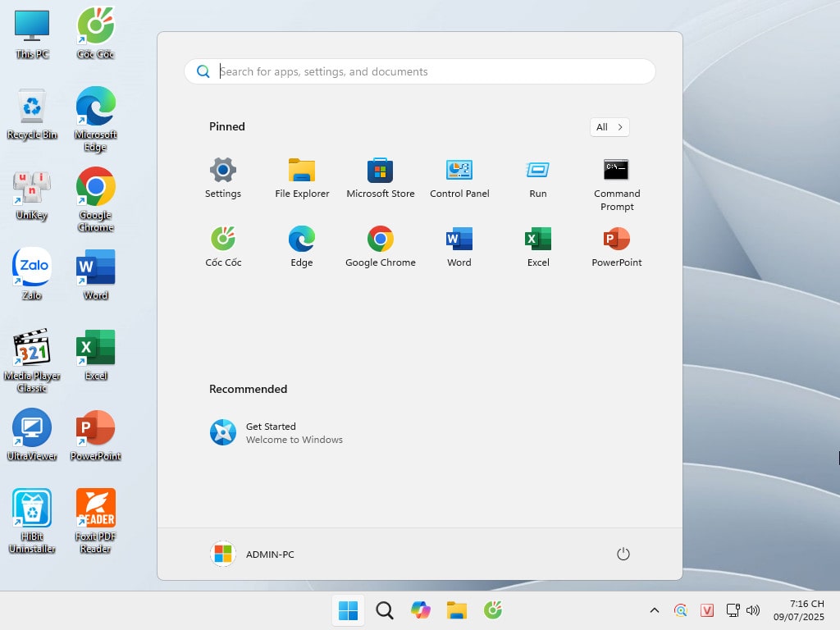Viewport: 840px width, 630px height.
Task: Open File Explorer in the Pinned section
Action: [302, 178]
